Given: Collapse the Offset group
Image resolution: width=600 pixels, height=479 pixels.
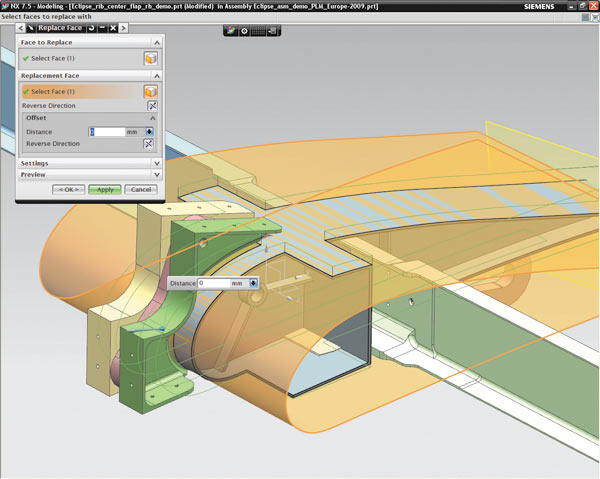Looking at the screenshot, I should [152, 118].
